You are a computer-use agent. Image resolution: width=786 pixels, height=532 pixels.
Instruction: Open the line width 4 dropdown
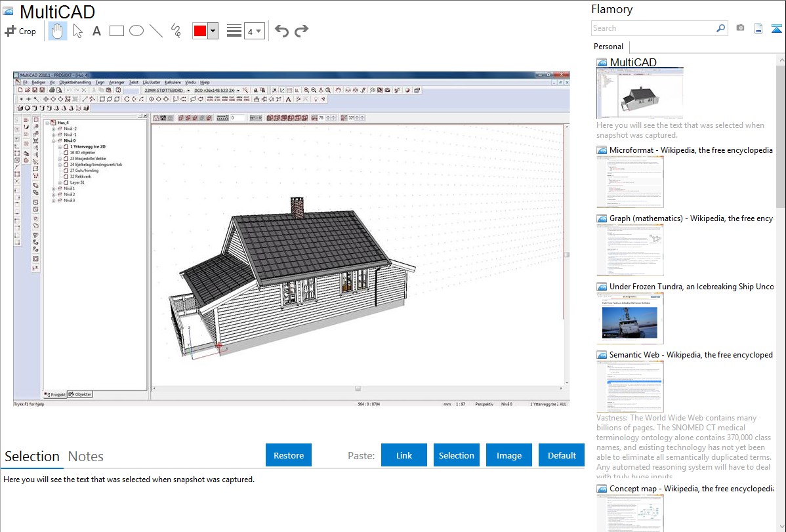point(255,31)
